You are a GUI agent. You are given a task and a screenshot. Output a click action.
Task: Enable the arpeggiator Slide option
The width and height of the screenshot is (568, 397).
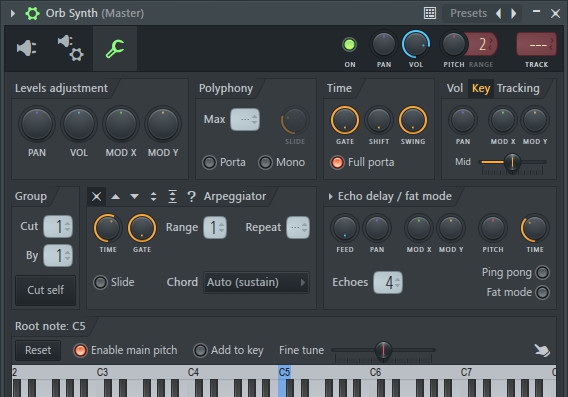point(100,282)
